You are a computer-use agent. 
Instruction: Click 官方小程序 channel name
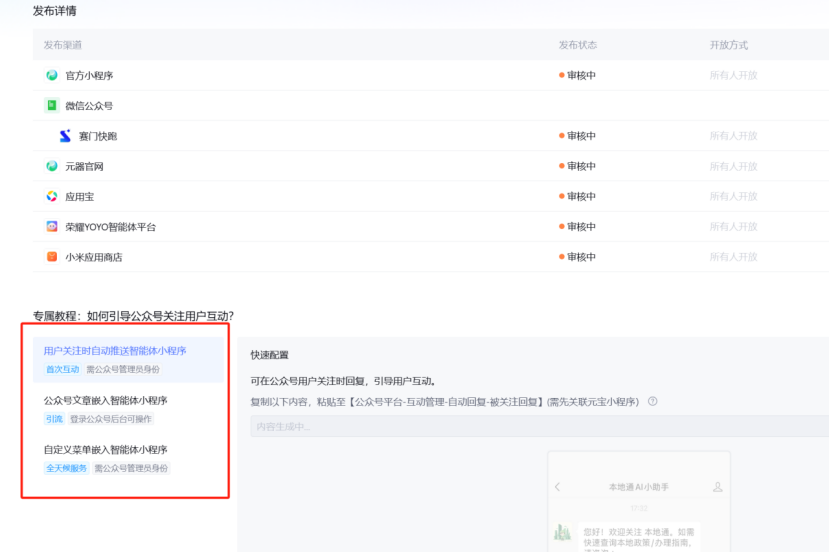click(x=89, y=76)
